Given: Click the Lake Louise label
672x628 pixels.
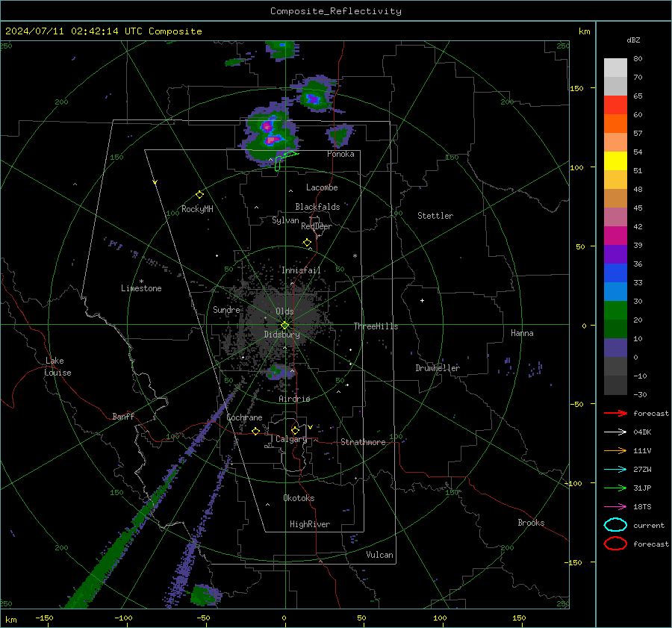Looking at the screenshot, I should click(57, 367).
